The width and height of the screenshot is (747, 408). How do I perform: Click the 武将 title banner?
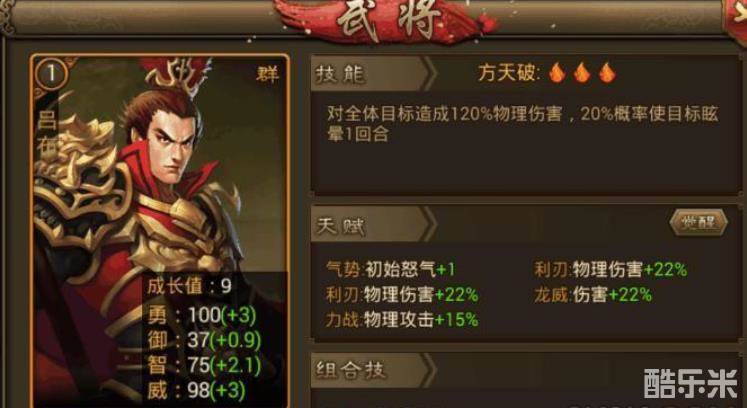pos(388,19)
